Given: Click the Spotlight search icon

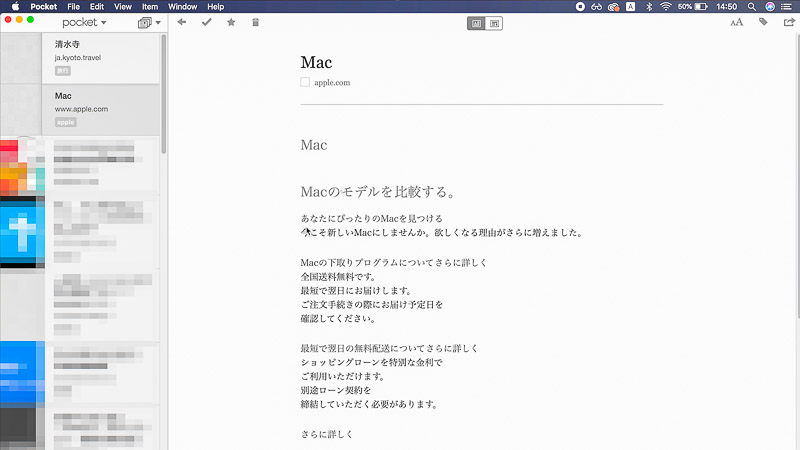Looking at the screenshot, I should [752, 7].
